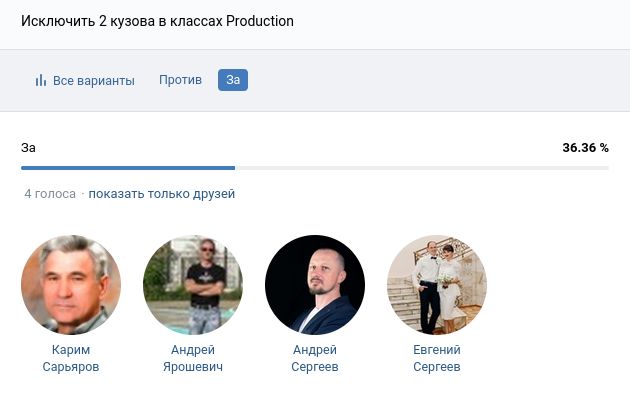Click the 4 голоса vote count
Screen dimensions: 630x410
[50, 194]
